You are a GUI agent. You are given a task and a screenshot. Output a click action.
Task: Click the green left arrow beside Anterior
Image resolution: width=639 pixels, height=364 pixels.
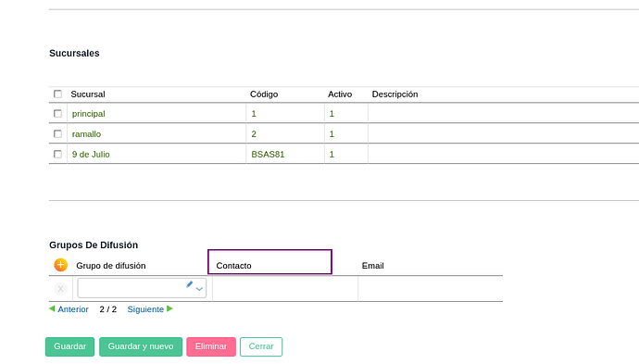[x=52, y=308]
